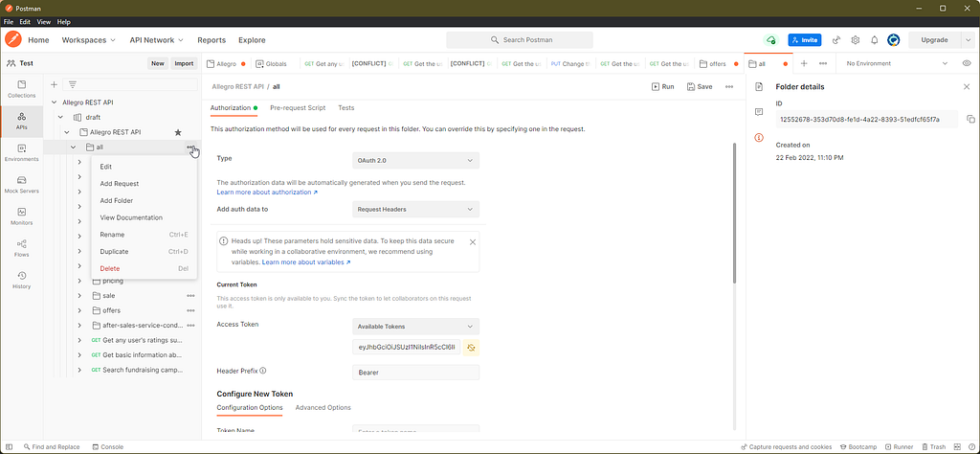Collapse the 'all' folder tree item
This screenshot has width=980, height=454.
(x=73, y=148)
